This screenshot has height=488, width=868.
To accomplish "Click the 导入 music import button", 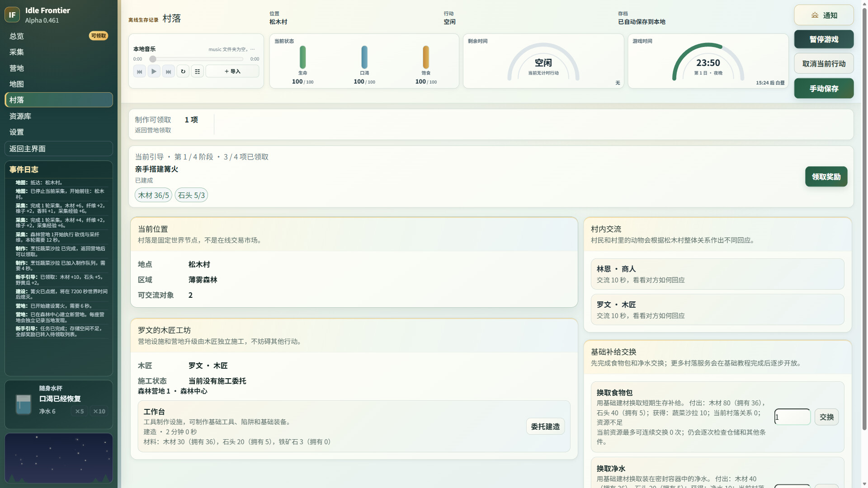I will click(x=232, y=71).
